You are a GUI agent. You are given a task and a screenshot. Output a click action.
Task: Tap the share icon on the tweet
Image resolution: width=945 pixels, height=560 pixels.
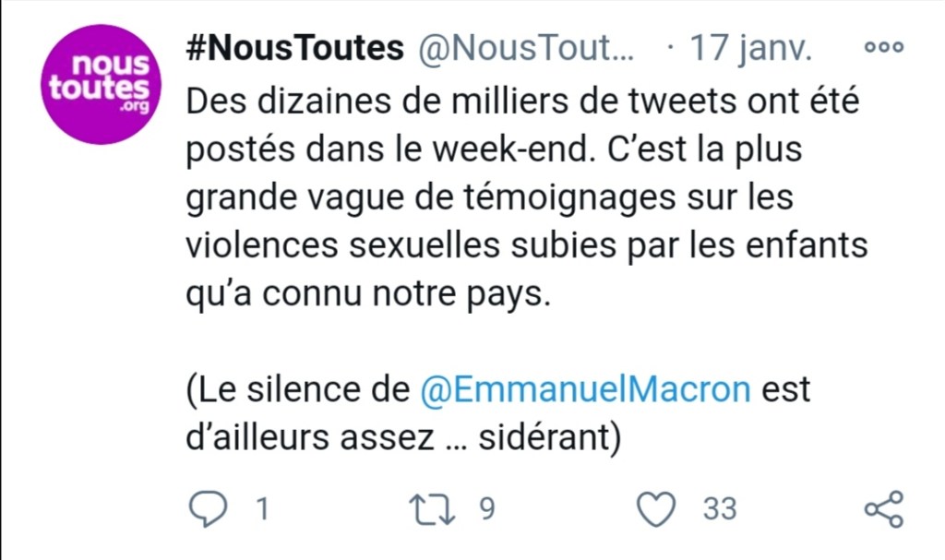tap(883, 508)
